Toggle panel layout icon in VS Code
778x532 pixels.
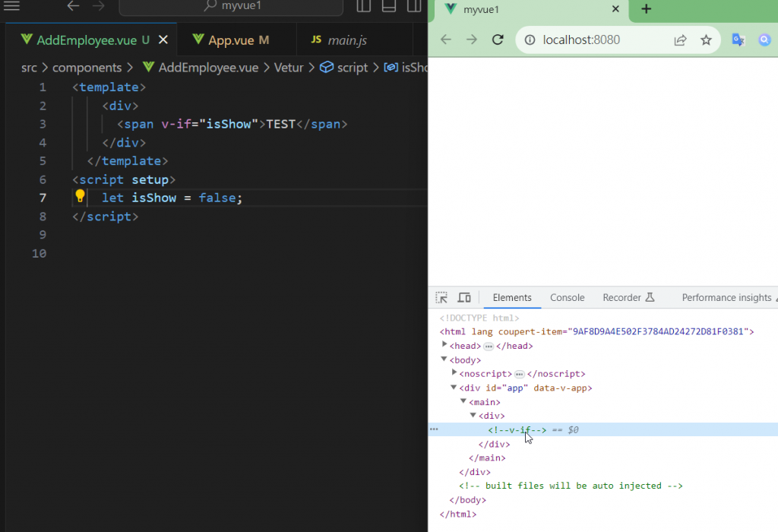point(389,6)
